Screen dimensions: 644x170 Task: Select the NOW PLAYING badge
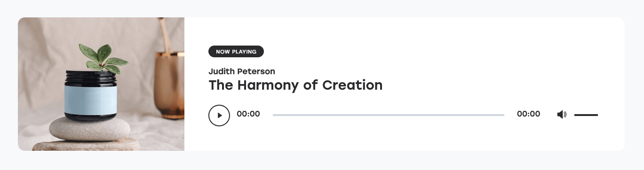pos(236,52)
